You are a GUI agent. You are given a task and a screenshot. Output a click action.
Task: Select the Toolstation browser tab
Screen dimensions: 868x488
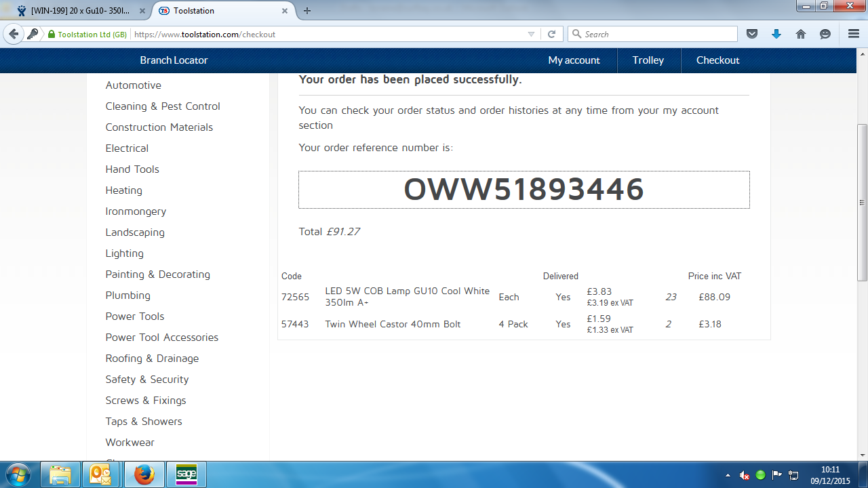coord(222,11)
